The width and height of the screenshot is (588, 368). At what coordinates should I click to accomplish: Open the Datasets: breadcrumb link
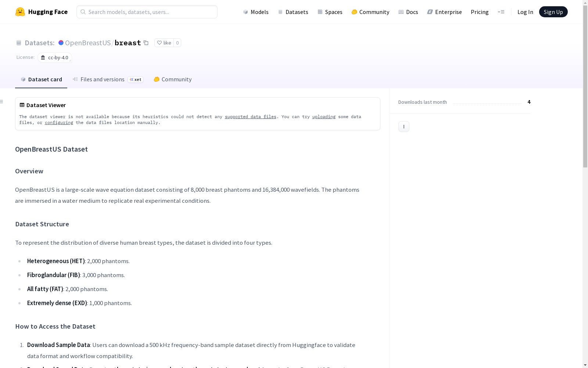pos(39,43)
